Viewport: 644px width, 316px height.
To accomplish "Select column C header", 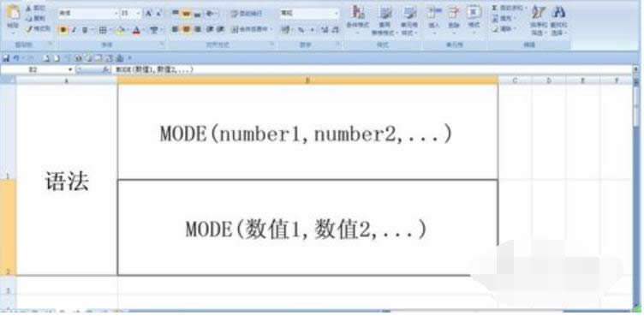I will (x=515, y=80).
